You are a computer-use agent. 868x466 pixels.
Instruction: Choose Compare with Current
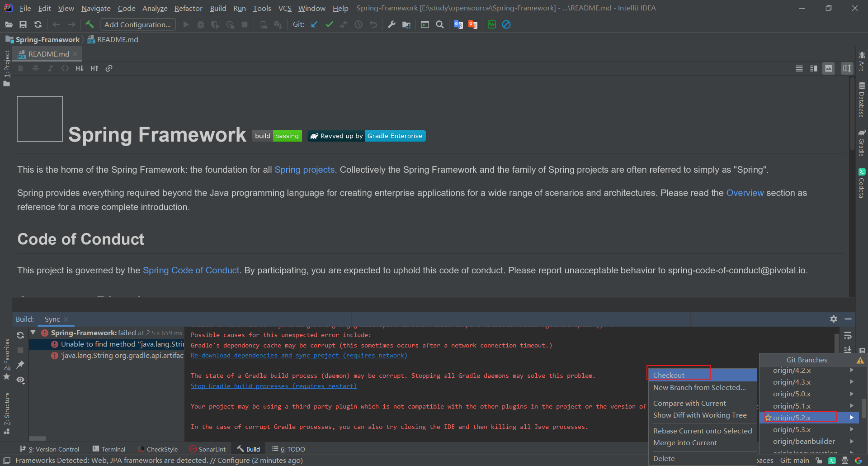click(x=703, y=403)
